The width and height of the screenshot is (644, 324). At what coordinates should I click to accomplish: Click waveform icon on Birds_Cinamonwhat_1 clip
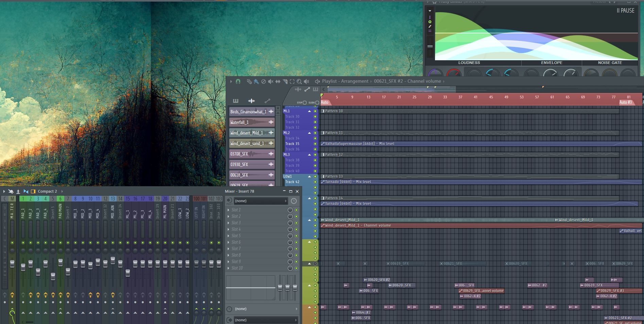271,112
